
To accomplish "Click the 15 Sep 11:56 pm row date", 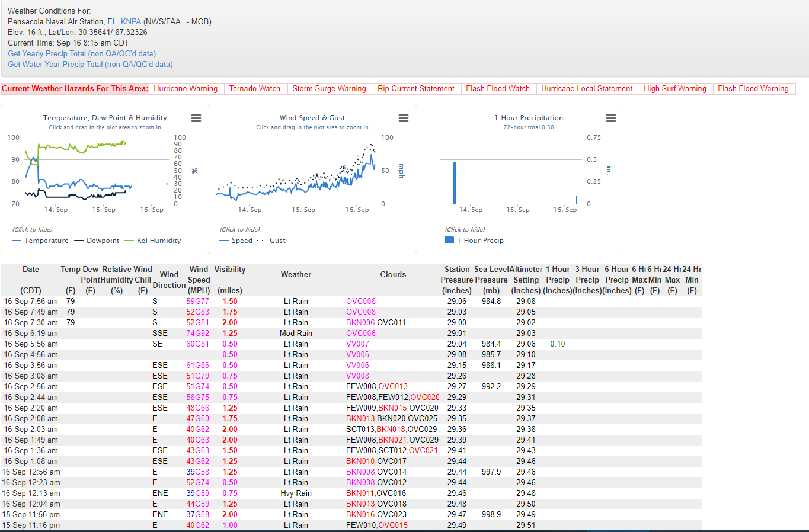I will point(31,514).
